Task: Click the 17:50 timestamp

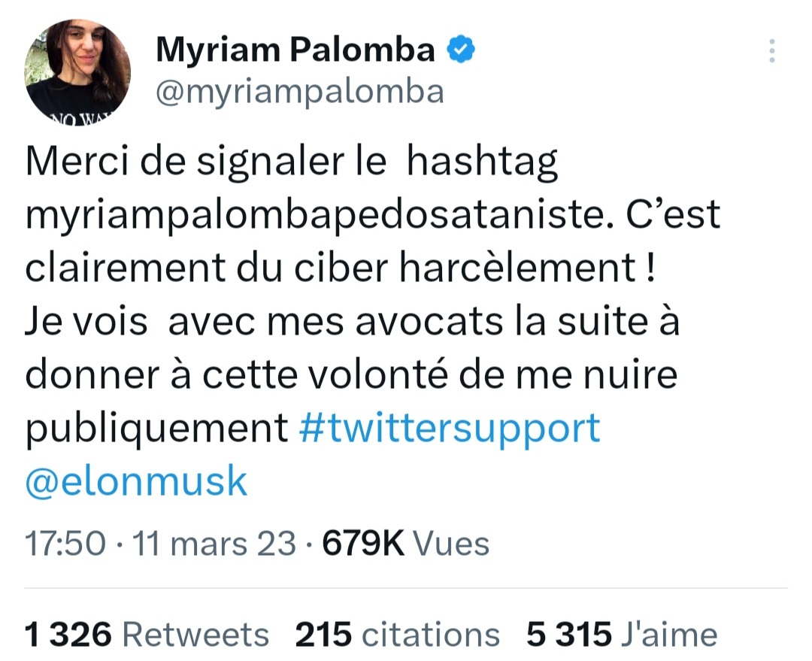Action: 63,543
